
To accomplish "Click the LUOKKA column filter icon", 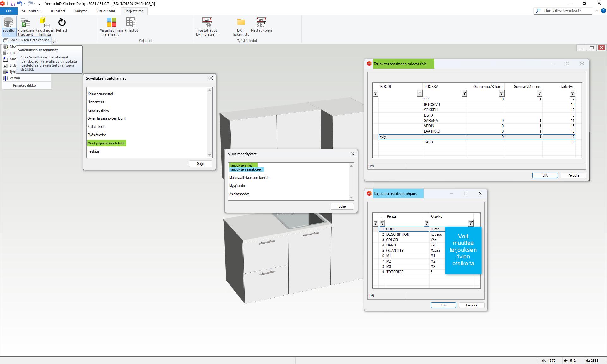I will [464, 93].
